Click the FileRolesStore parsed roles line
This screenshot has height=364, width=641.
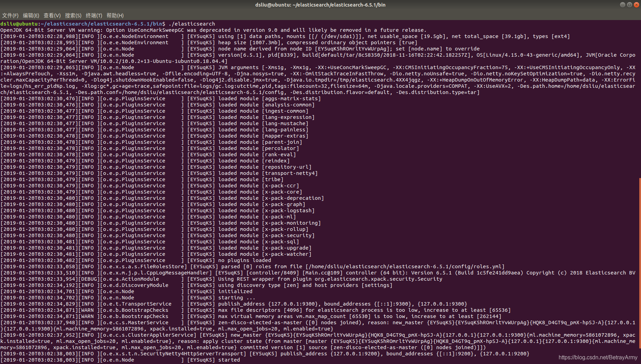pos(253,267)
